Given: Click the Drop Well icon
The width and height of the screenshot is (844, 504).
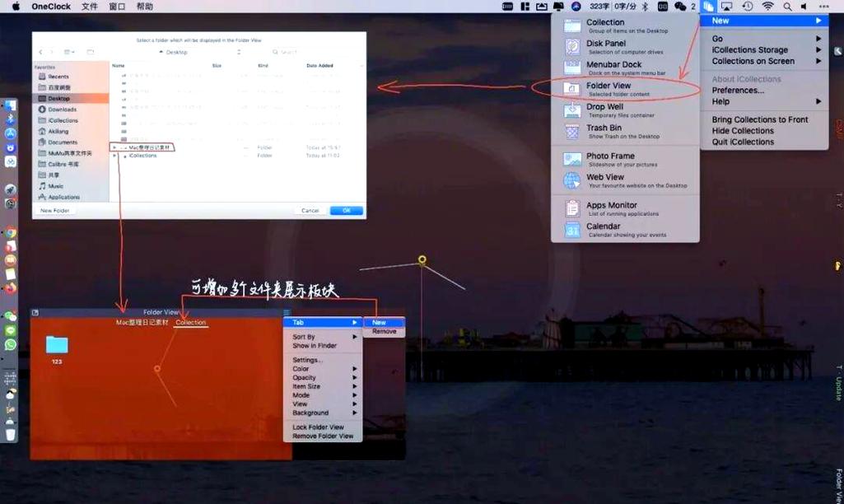Looking at the screenshot, I should [x=572, y=110].
